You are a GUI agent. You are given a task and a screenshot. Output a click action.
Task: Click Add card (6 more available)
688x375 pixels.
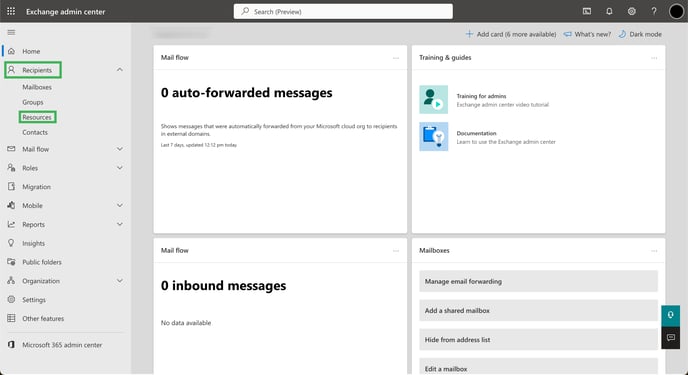(x=511, y=34)
